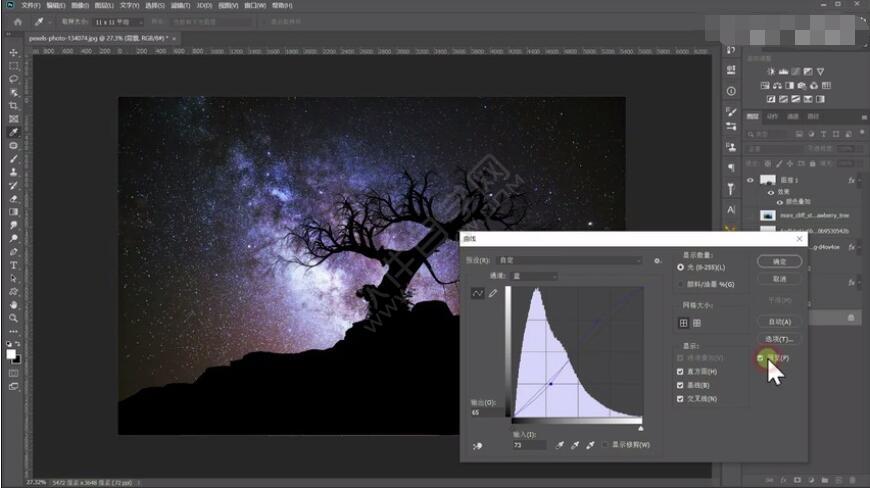Select the Eyedropper tool in the left toolbar

pyautogui.click(x=14, y=132)
